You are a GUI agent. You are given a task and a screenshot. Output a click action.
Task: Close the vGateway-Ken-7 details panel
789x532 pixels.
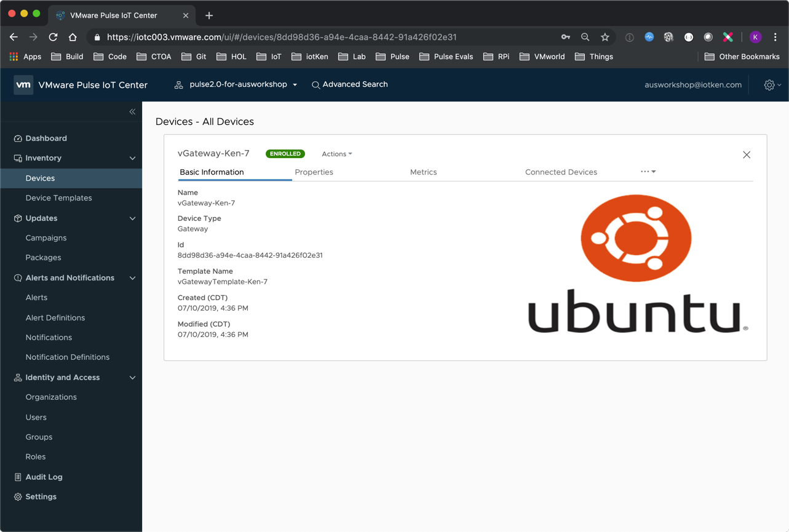(746, 155)
